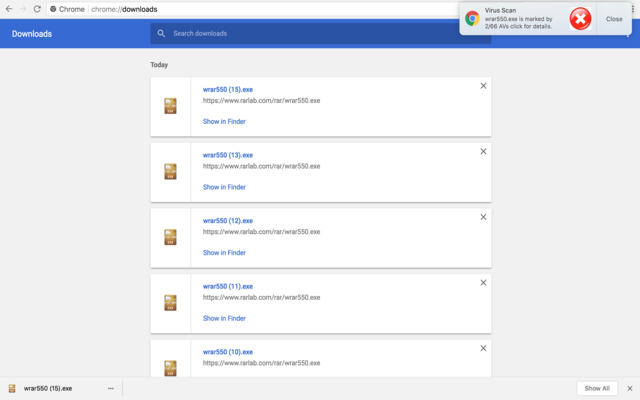This screenshot has height=400, width=640.
Task: Open the wrar550 (12).exe file link
Action: point(228,221)
